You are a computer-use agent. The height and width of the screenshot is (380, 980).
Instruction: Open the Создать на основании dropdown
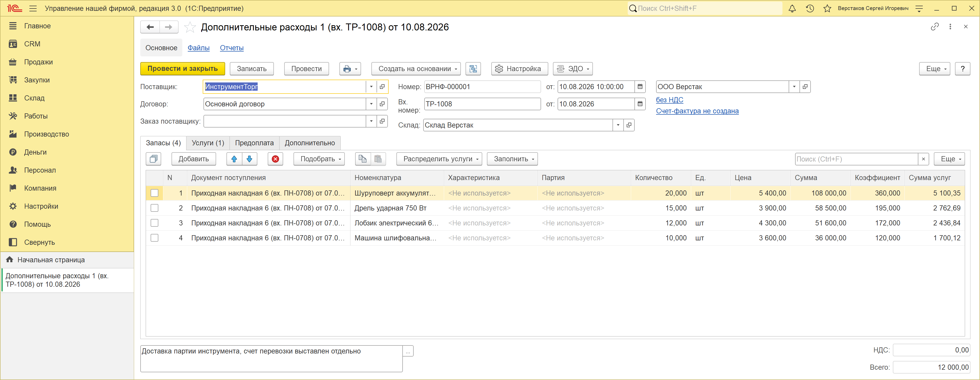click(416, 69)
